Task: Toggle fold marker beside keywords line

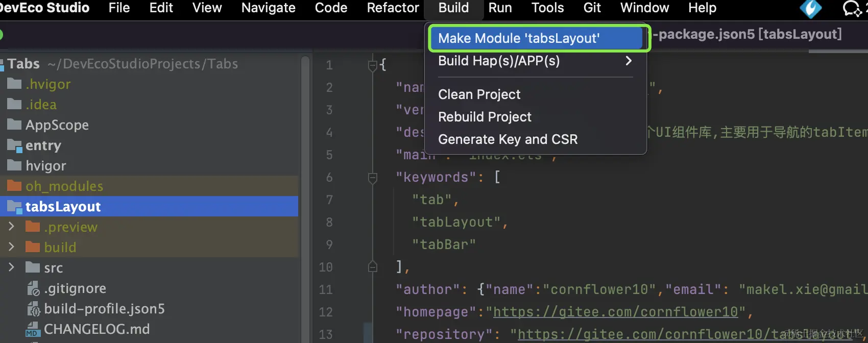Action: 373,178
